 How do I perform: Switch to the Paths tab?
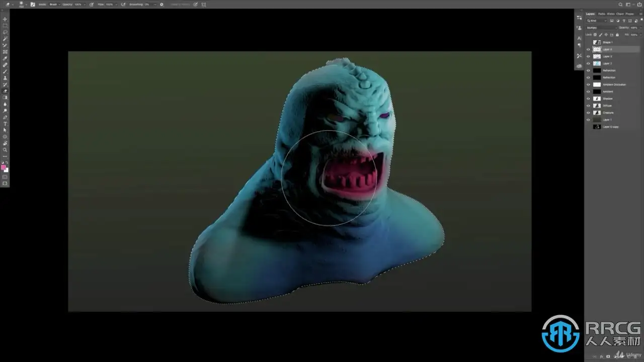pyautogui.click(x=601, y=14)
